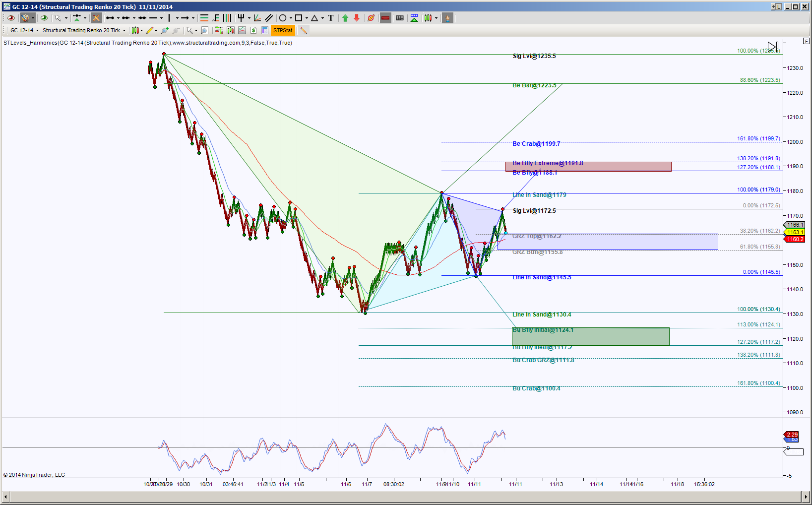Toggle the chart trader dollar icon
Screen dimensions: 812x505
(253, 30)
